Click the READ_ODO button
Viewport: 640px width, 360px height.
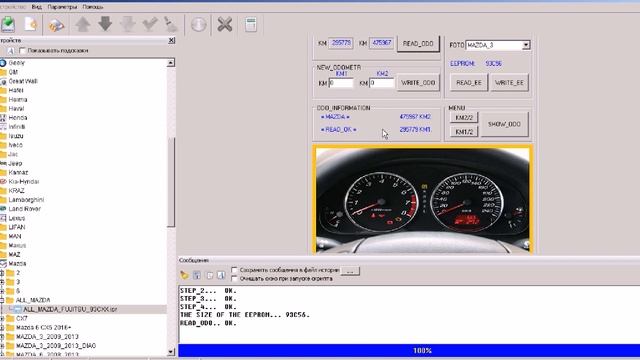click(418, 44)
